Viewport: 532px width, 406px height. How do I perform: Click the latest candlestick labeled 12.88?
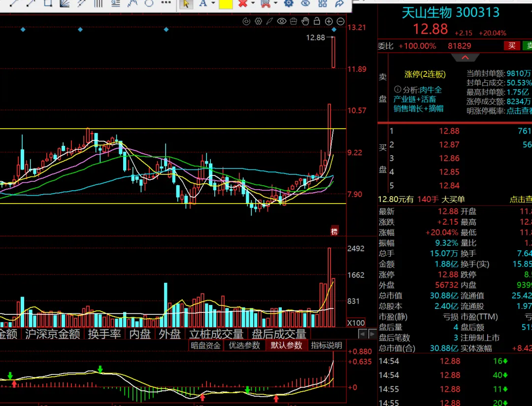333,52
